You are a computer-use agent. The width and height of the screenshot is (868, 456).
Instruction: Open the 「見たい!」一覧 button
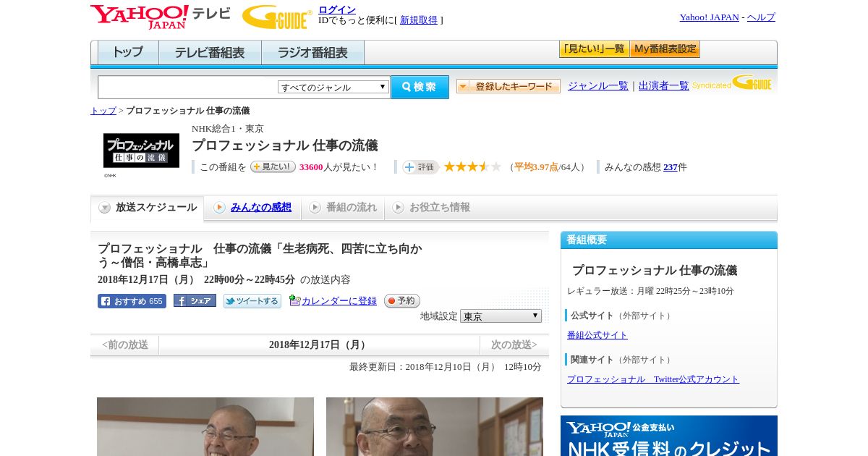coord(594,49)
